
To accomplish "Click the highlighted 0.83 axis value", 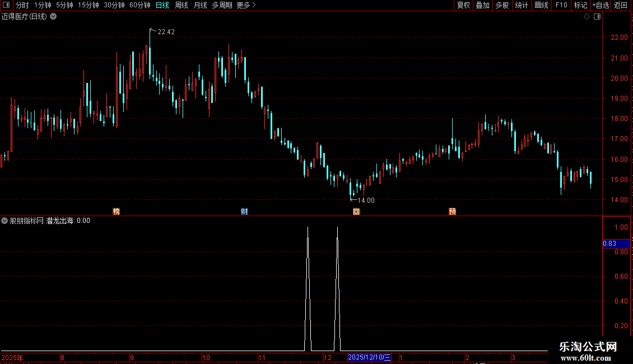I will [x=616, y=244].
